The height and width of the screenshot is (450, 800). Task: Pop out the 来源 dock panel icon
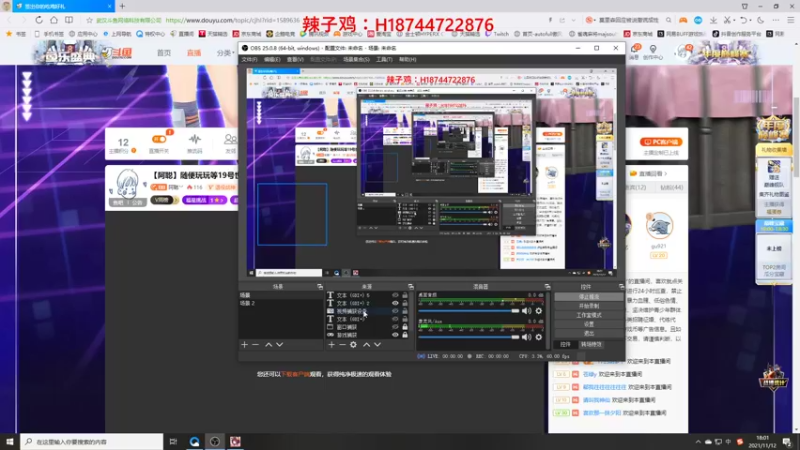411,287
